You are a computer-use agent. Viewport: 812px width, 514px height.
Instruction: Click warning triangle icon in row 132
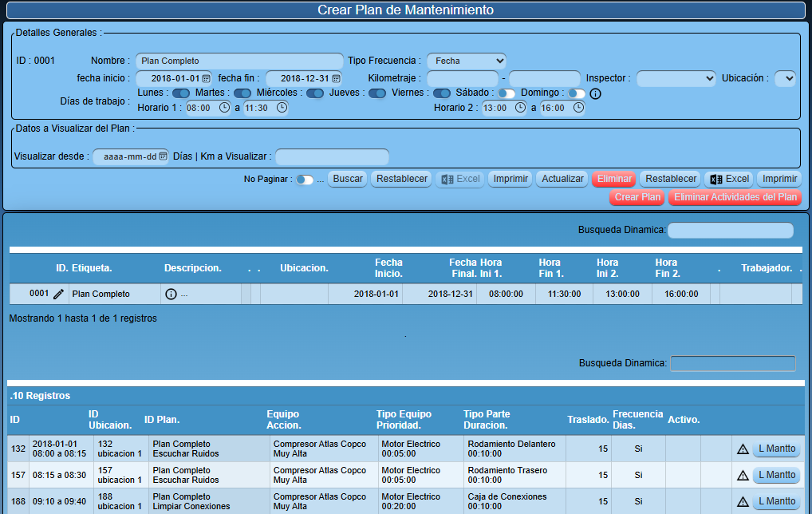point(743,449)
